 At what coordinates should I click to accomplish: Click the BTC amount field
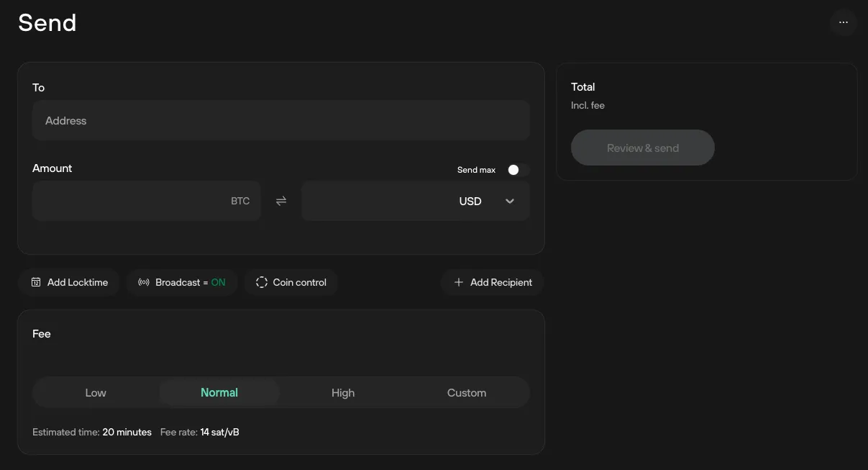click(x=146, y=201)
